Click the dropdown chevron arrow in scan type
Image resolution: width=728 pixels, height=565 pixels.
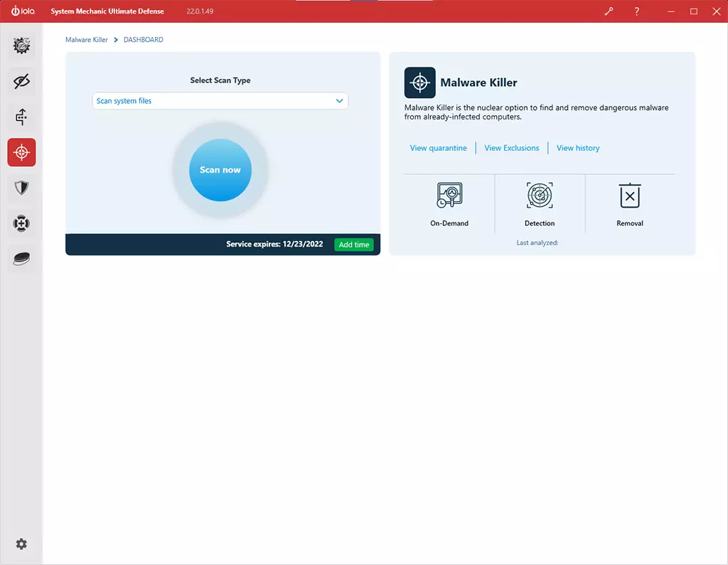pos(339,101)
